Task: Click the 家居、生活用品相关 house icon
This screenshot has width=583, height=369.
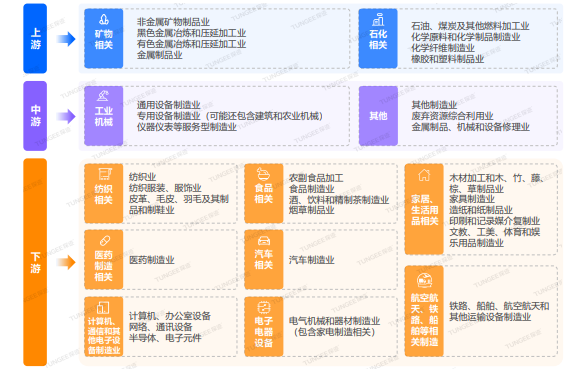Action: coord(424,175)
